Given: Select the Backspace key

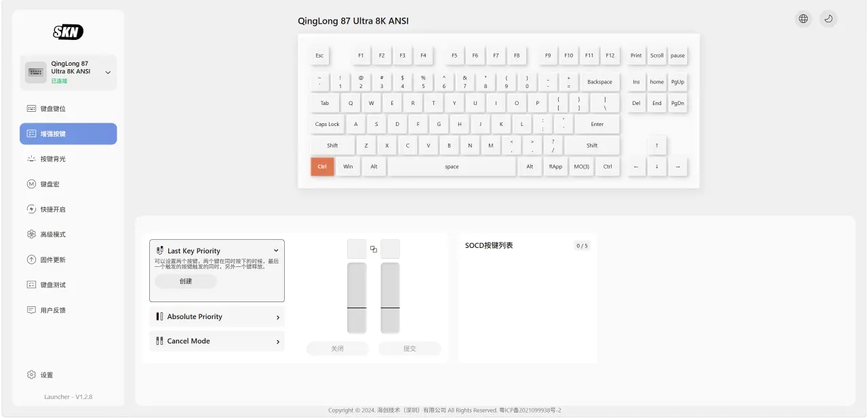Looking at the screenshot, I should [x=599, y=81].
